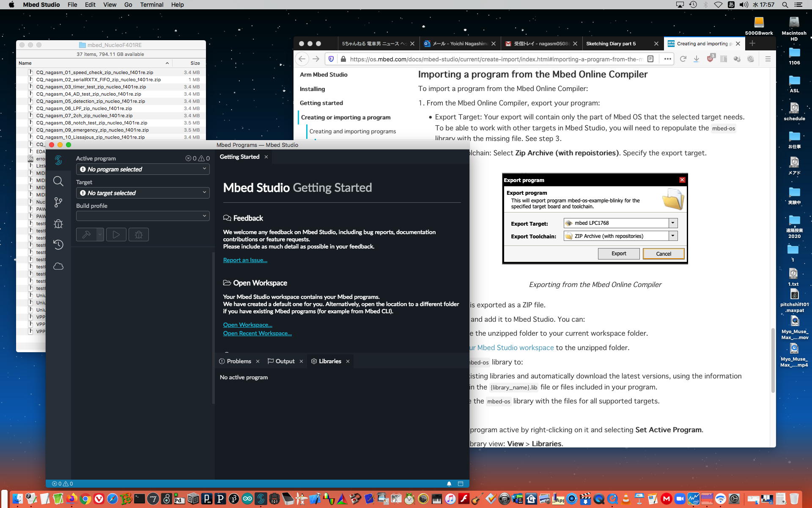
Task: Click the Report an Issue link
Action: click(245, 260)
